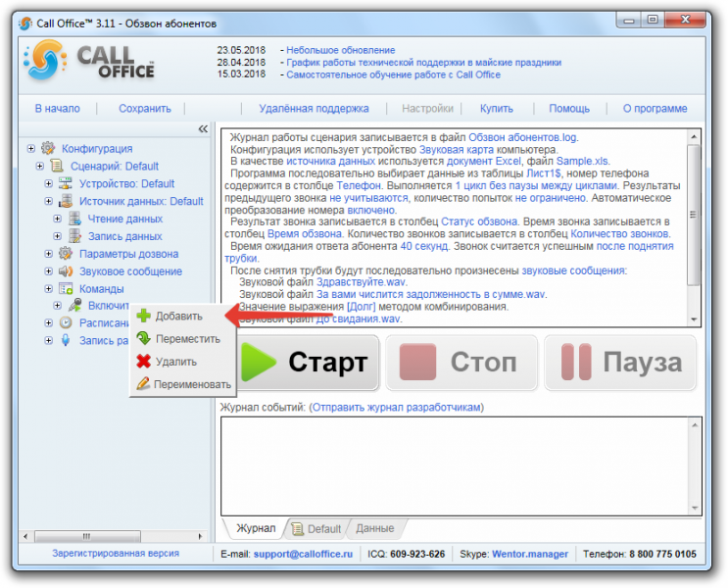728x588 pixels.
Task: Choose Переместить from the context menu
Action: click(x=183, y=339)
